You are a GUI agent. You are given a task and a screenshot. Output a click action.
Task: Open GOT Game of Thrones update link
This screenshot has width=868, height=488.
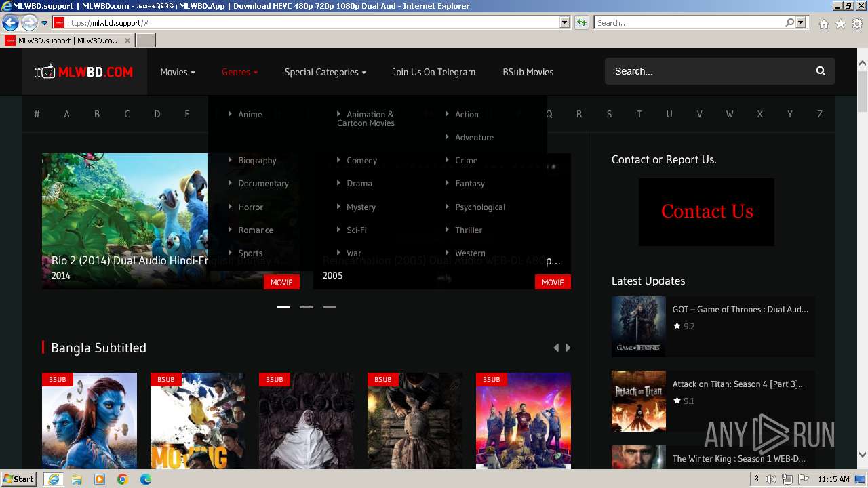point(741,310)
